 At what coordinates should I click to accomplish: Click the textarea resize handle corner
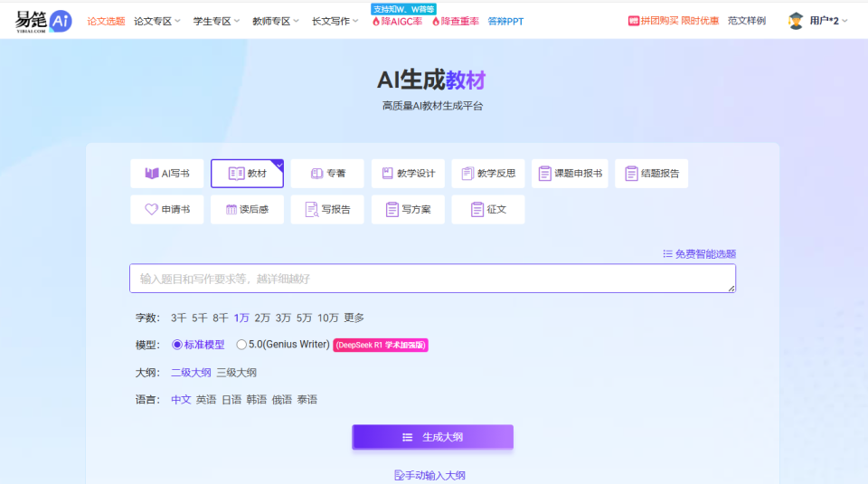point(731,288)
